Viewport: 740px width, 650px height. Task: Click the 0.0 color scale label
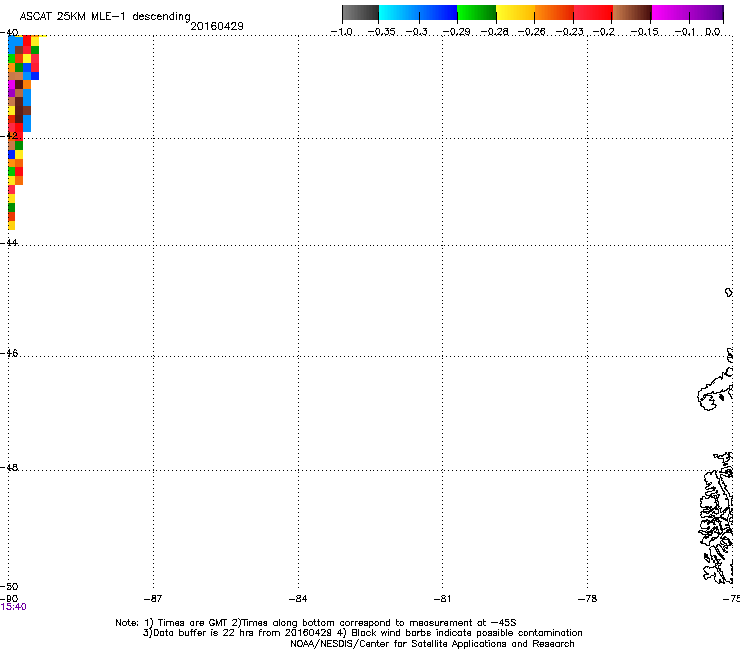(713, 32)
